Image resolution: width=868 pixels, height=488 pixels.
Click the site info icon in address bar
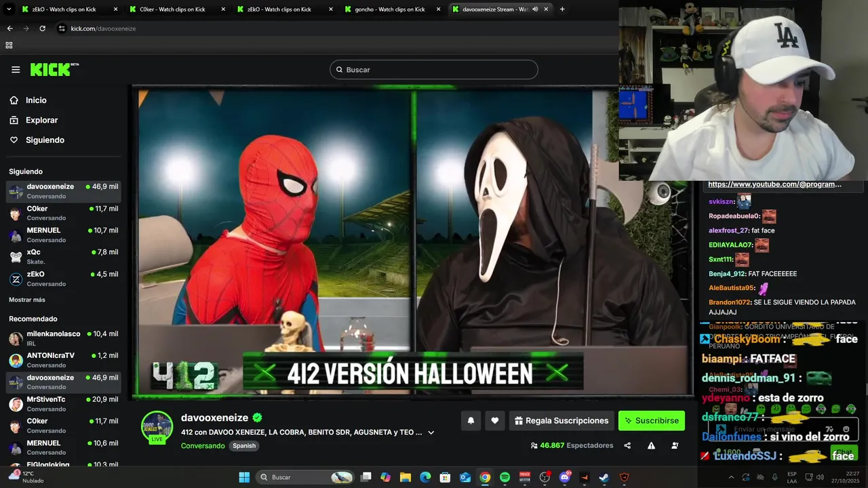pyautogui.click(x=62, y=28)
